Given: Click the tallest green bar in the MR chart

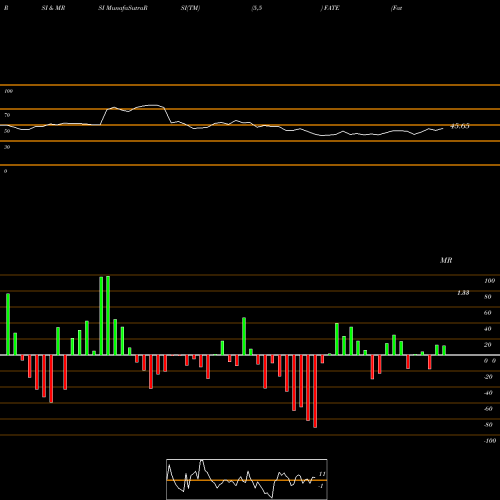Looking at the screenshot, I should coord(108,315).
